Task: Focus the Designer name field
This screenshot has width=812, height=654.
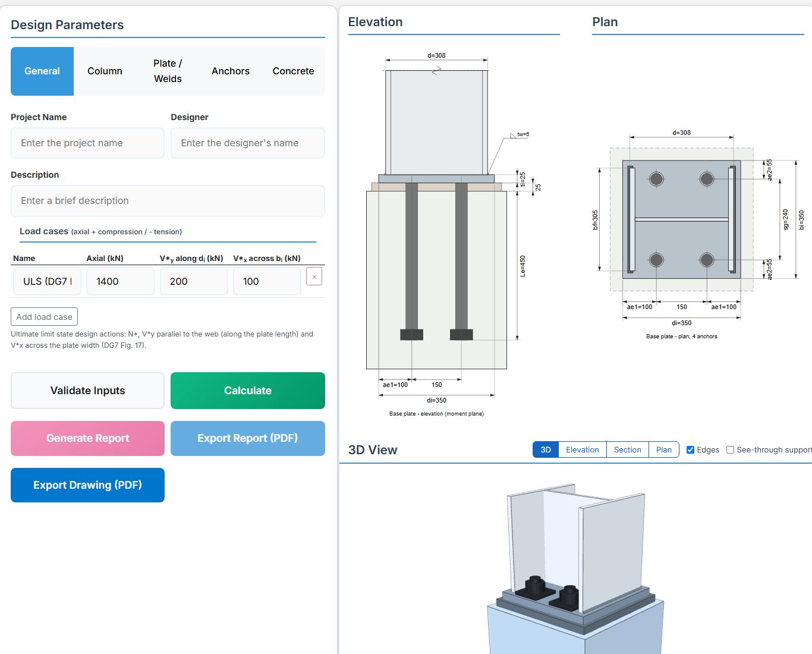Action: point(248,143)
